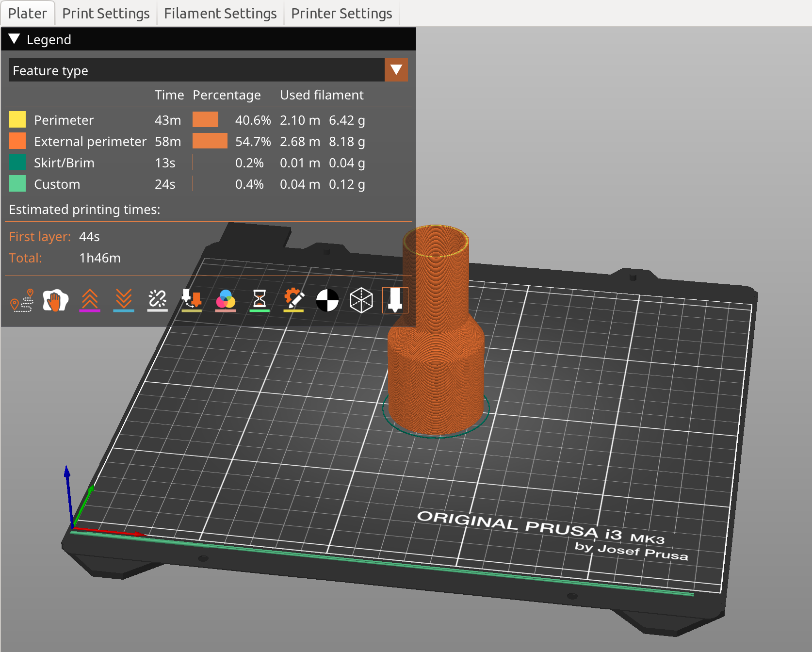Toggle tool changes icon

192,301
